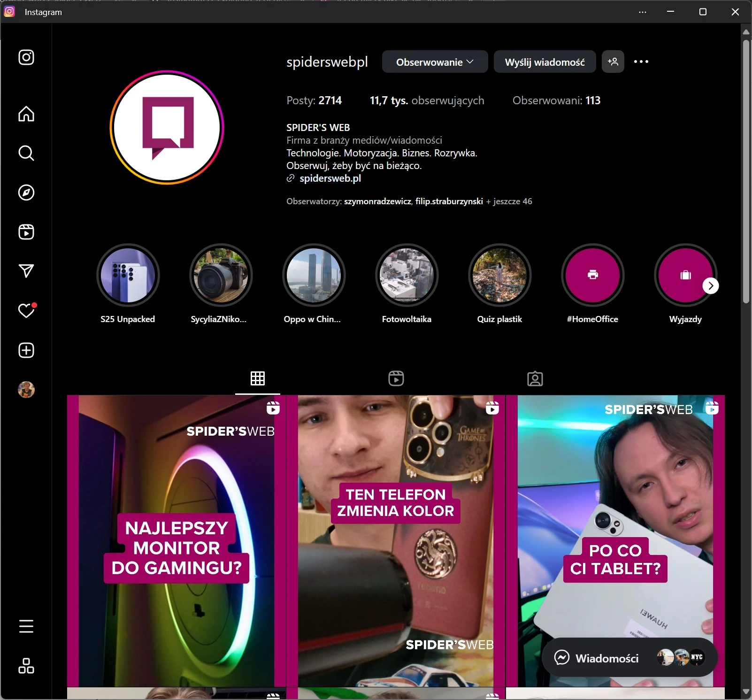Show next story highlights with arrow
Screen dimensions: 752x700
(710, 286)
